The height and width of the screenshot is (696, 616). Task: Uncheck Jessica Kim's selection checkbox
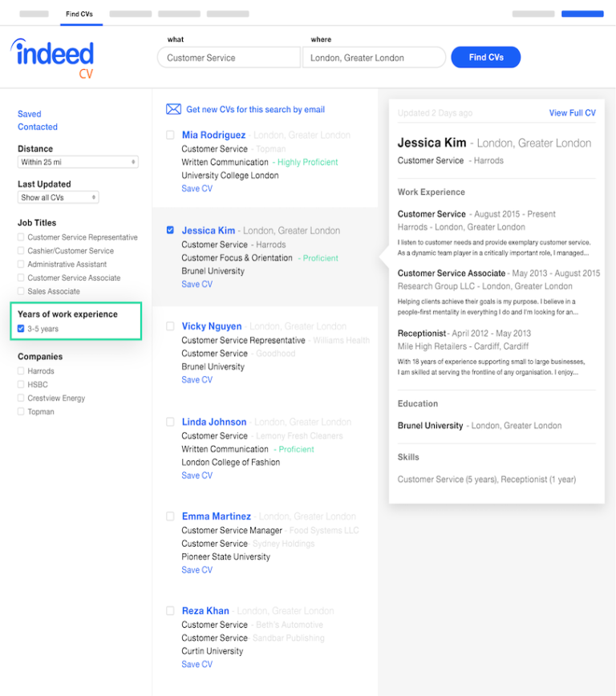[169, 230]
